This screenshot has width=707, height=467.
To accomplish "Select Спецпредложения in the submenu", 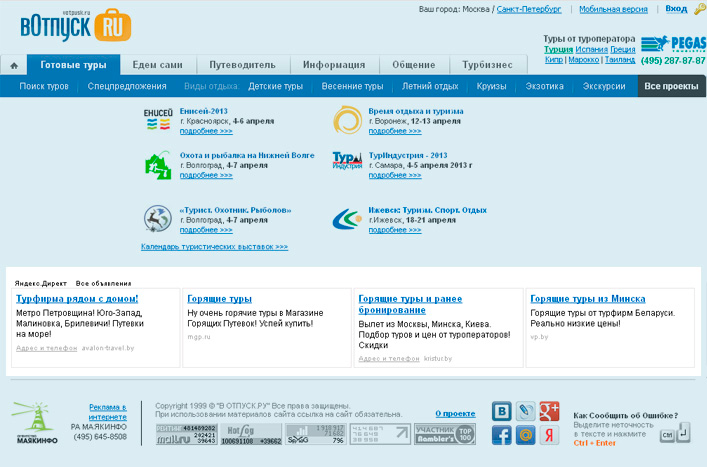I will [127, 86].
